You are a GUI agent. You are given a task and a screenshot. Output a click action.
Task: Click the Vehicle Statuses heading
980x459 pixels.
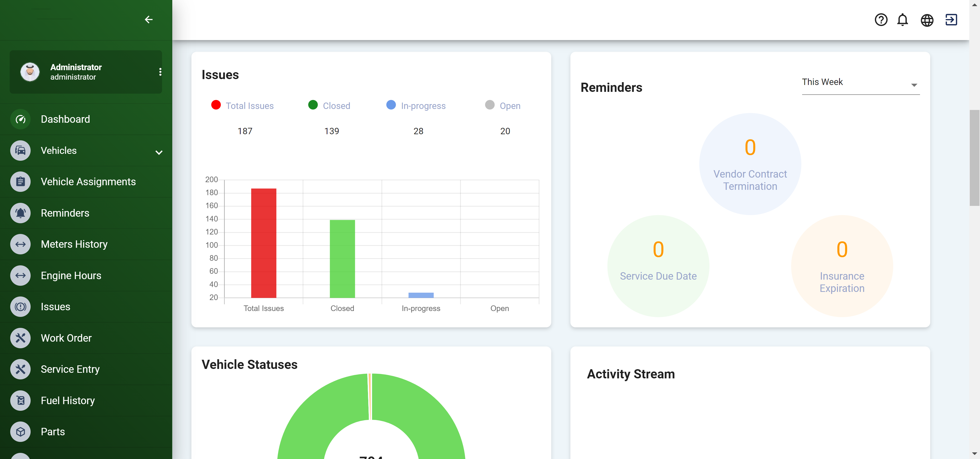pyautogui.click(x=250, y=365)
